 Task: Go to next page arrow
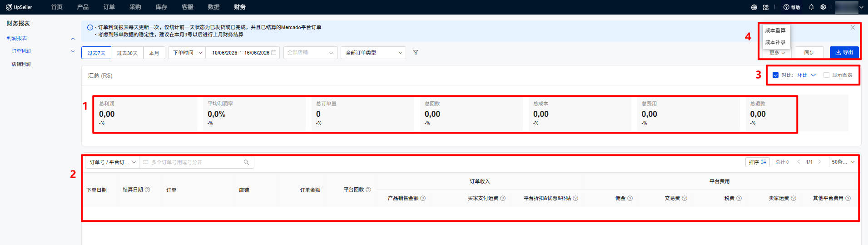pyautogui.click(x=820, y=162)
